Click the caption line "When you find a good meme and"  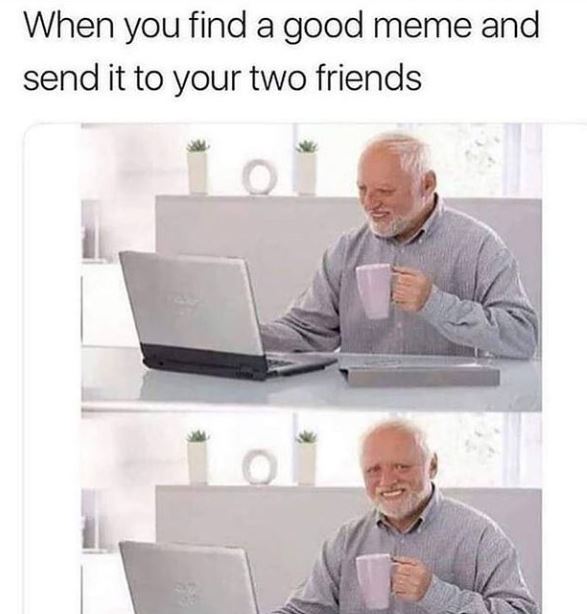coord(281,27)
